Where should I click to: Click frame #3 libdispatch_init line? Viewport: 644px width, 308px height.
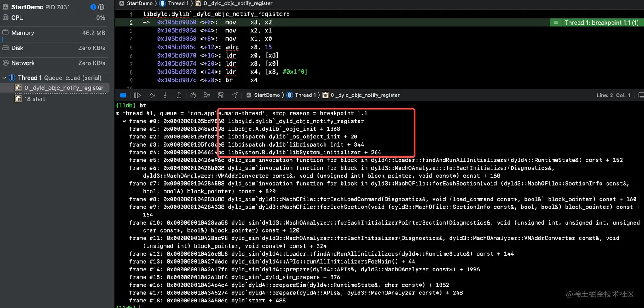click(x=247, y=144)
